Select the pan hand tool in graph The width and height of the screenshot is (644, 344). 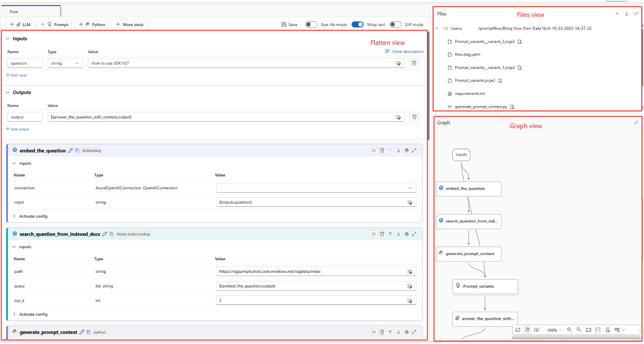tap(527, 330)
